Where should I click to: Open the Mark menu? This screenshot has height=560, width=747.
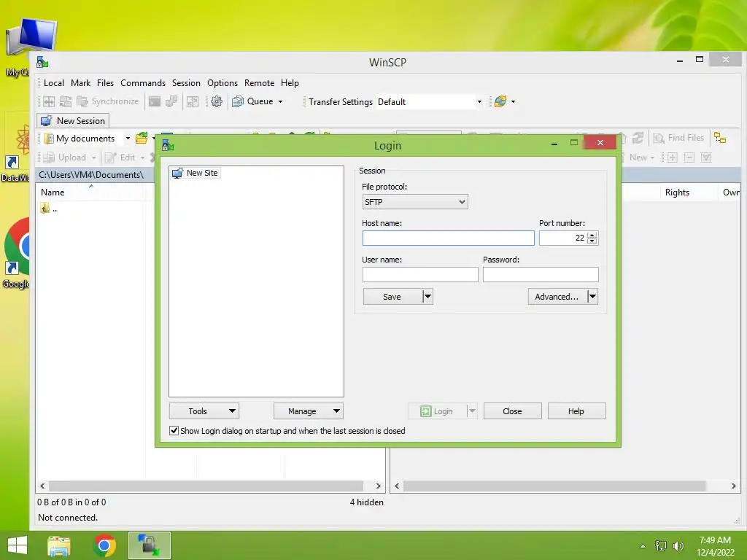80,83
